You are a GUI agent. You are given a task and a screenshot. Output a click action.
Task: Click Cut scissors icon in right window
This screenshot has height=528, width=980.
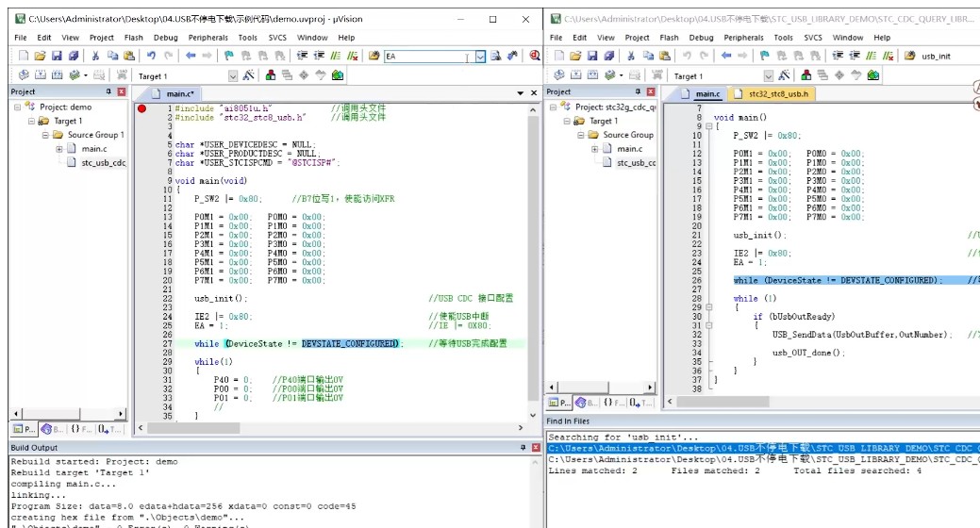(x=631, y=56)
